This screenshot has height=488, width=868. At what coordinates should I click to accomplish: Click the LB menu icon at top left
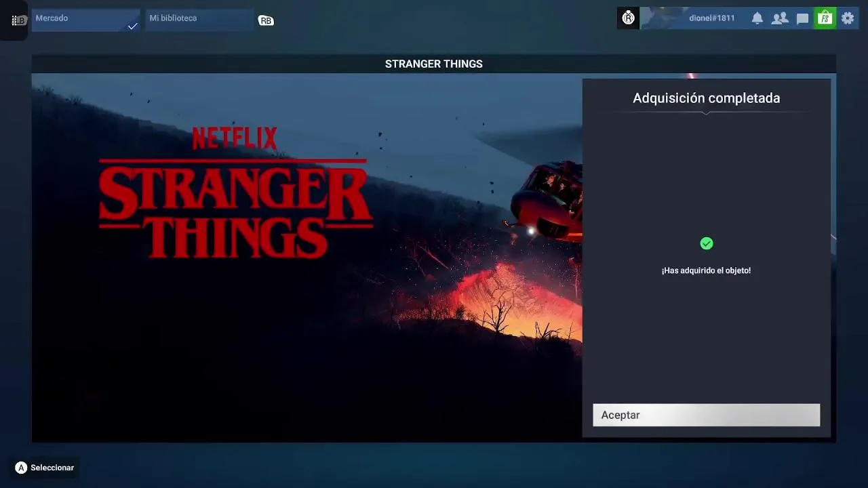pos(18,20)
